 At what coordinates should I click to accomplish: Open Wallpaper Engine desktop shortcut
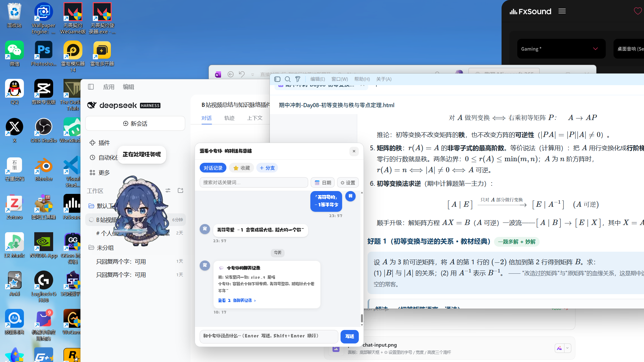[x=43, y=18]
